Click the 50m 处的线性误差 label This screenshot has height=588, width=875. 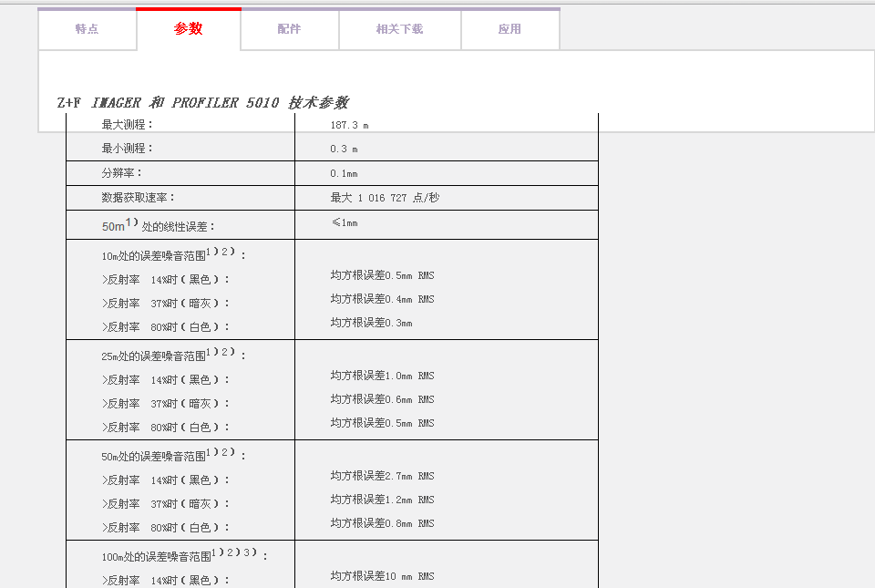(159, 225)
